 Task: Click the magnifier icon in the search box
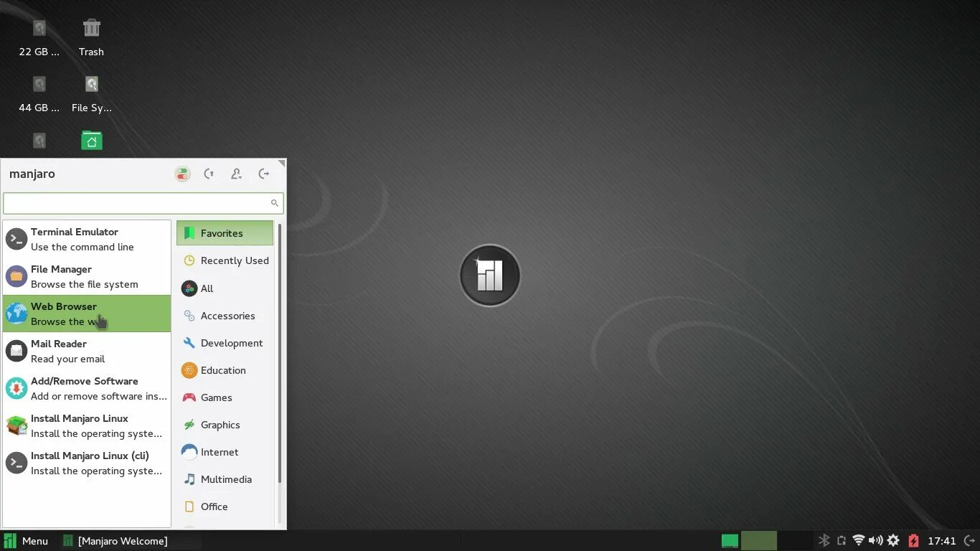[x=274, y=203]
